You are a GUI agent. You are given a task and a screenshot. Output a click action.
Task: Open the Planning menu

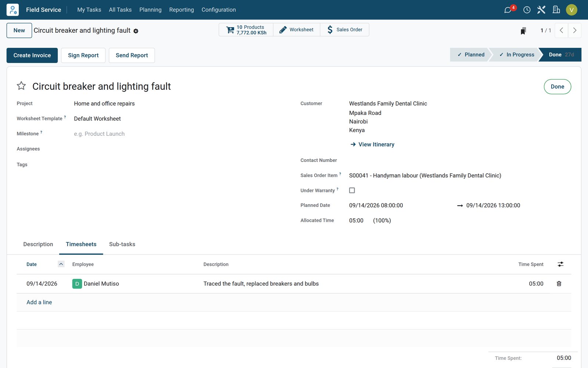pos(150,10)
